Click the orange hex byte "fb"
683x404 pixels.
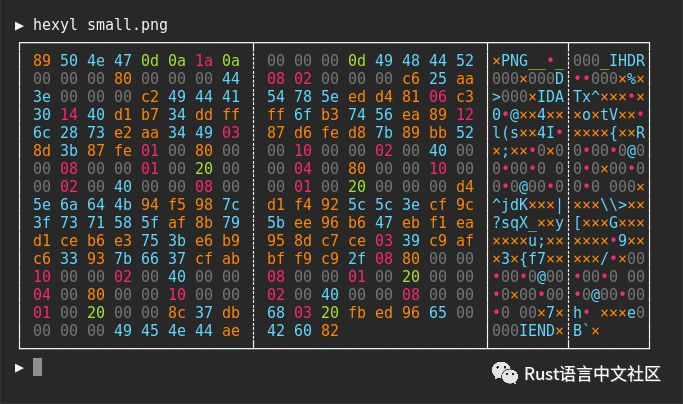coord(357,312)
